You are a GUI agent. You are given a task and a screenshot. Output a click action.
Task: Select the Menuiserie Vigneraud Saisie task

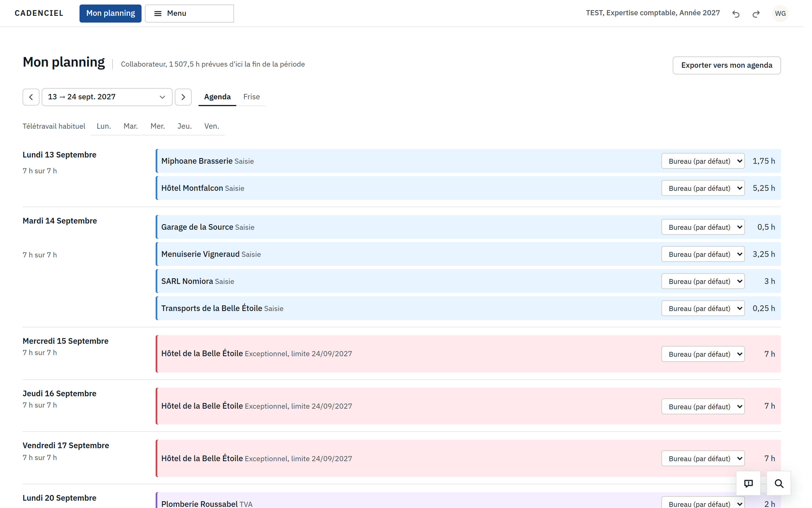(x=468, y=254)
